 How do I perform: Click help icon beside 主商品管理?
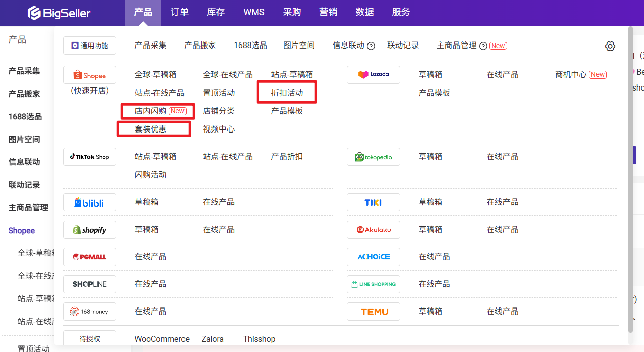(x=483, y=46)
